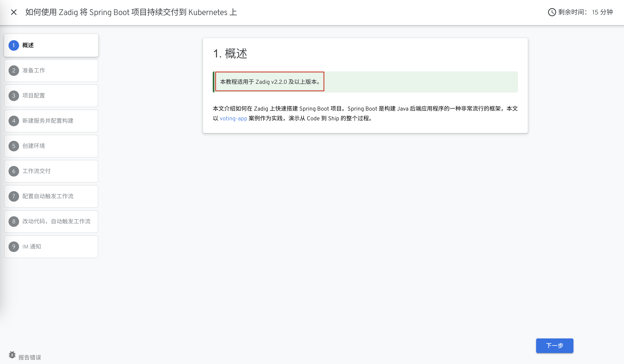Click the step 9 number circle
This screenshot has width=624, height=364.
click(14, 247)
